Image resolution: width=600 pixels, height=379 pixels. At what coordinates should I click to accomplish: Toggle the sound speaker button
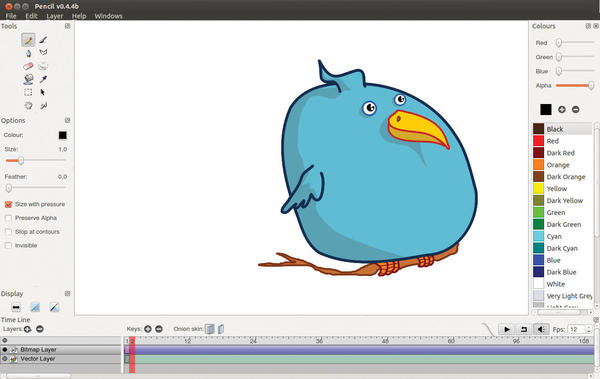[541, 329]
